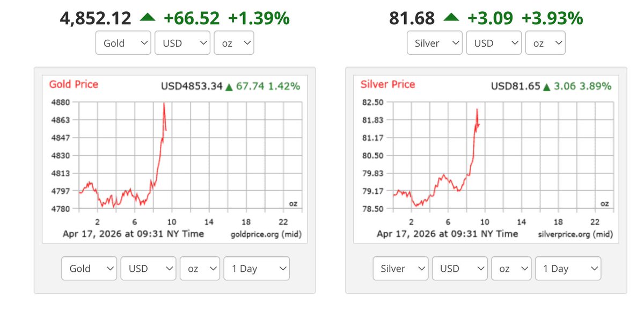The image size is (644, 311).
Task: Click the USD4853.34 label in gold chart
Action: coord(192,86)
